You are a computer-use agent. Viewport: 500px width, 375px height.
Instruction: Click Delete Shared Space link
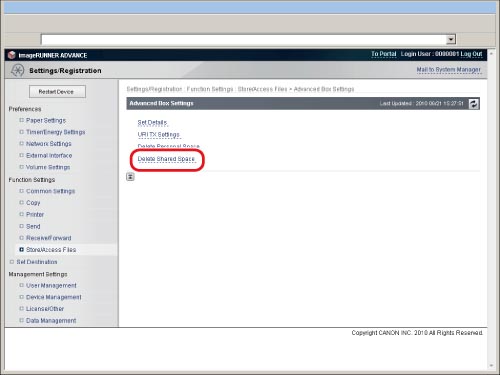pos(166,159)
